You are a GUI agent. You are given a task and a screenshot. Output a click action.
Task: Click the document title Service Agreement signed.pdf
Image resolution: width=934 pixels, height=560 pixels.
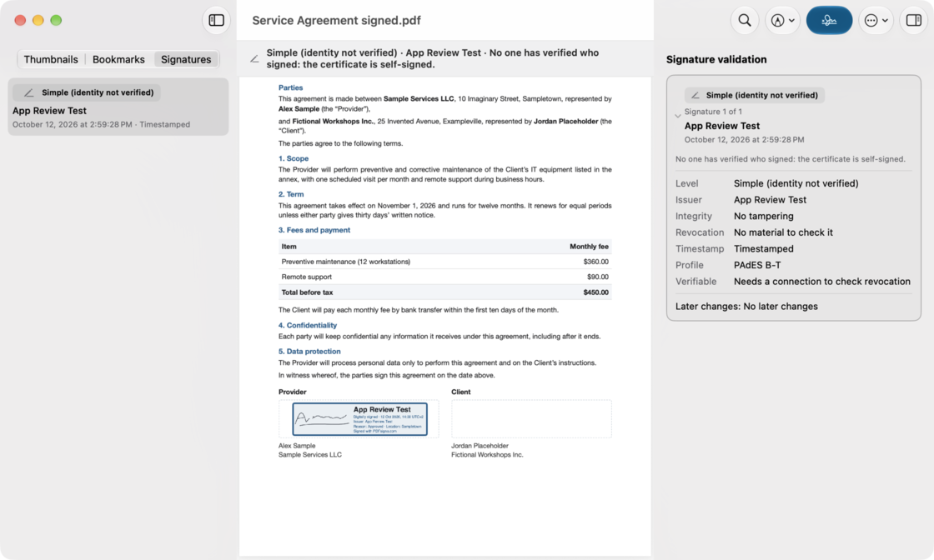(337, 20)
